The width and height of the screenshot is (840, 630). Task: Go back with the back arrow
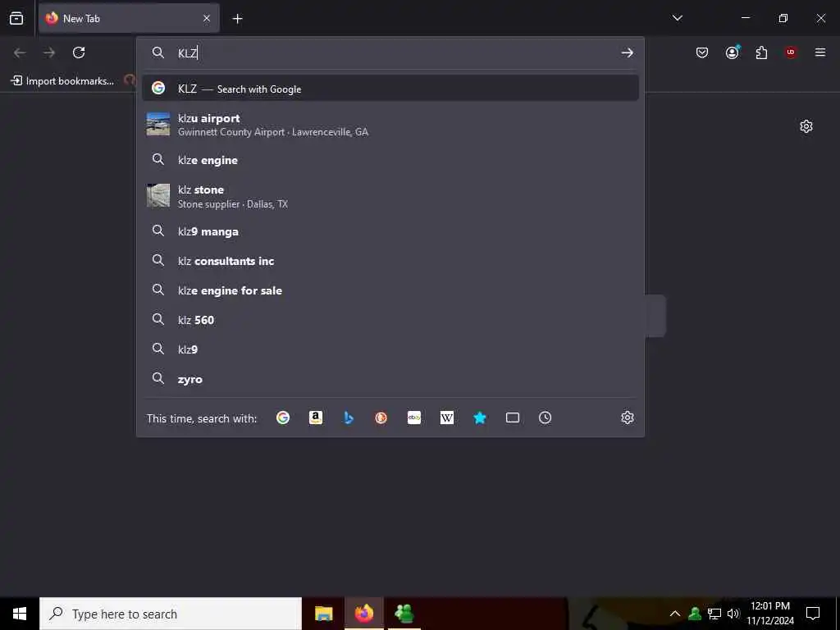[x=20, y=52]
